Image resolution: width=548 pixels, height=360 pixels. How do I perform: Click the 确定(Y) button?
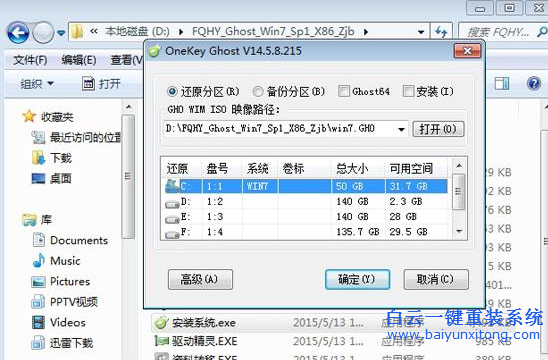click(357, 279)
